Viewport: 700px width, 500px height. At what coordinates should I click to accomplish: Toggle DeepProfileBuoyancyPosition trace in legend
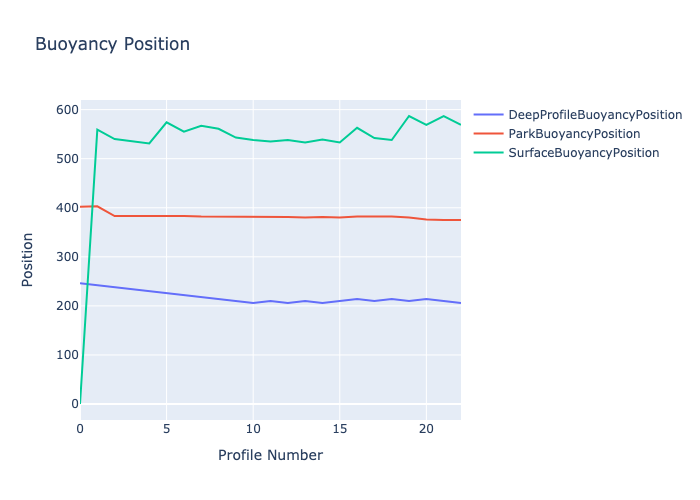(594, 115)
